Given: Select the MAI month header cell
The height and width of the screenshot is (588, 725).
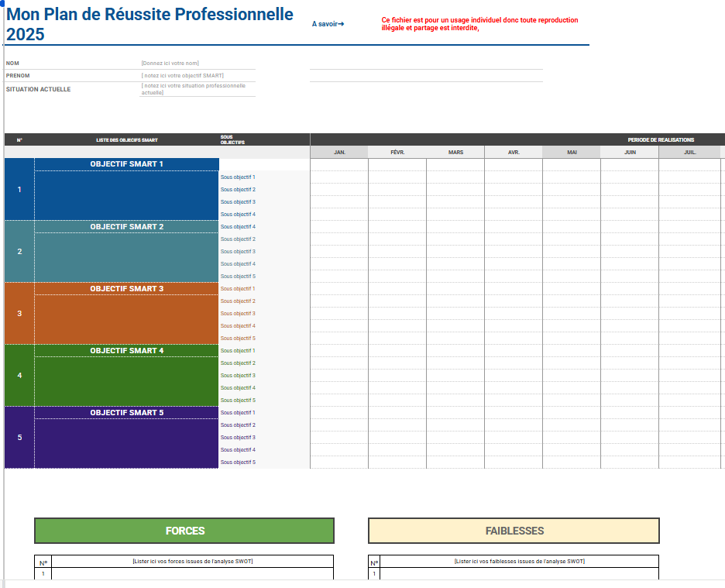Looking at the screenshot, I should (x=571, y=152).
